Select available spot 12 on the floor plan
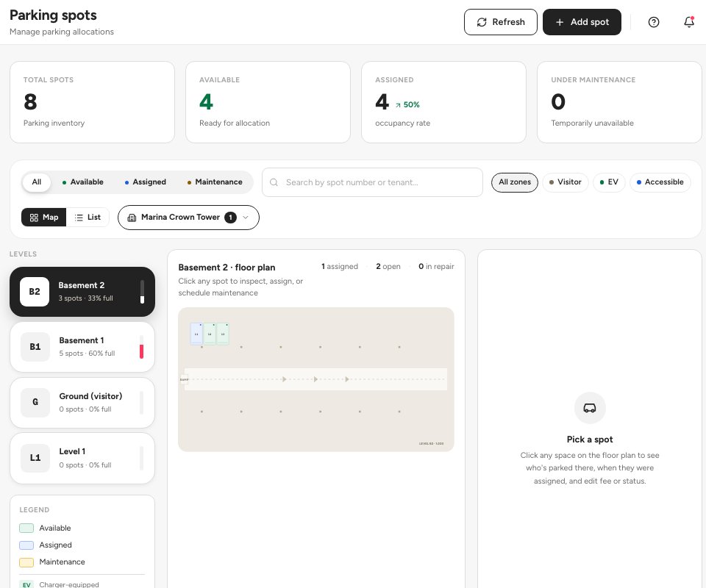The image size is (706, 588). point(210,334)
